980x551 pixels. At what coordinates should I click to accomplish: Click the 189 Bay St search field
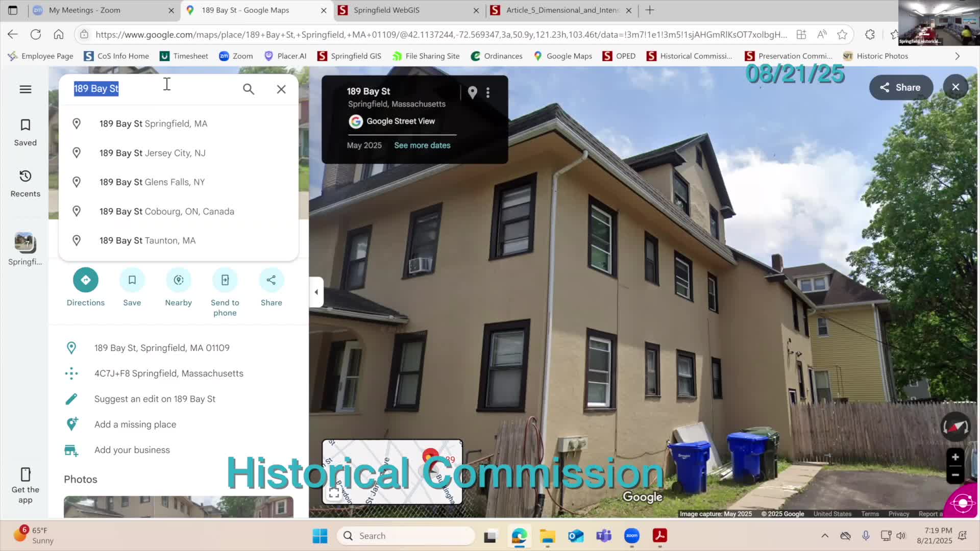[x=153, y=89]
